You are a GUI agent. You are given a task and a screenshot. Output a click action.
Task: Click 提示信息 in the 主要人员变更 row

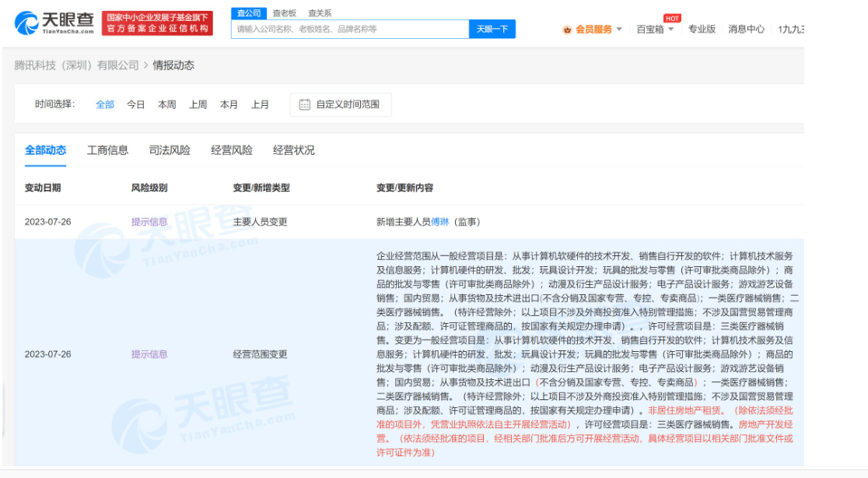tap(149, 222)
